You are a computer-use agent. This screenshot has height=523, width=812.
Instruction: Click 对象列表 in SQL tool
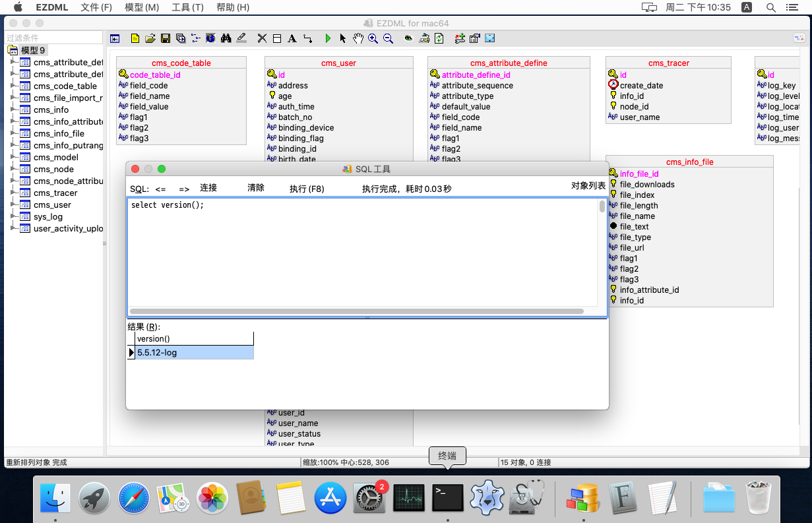(588, 186)
